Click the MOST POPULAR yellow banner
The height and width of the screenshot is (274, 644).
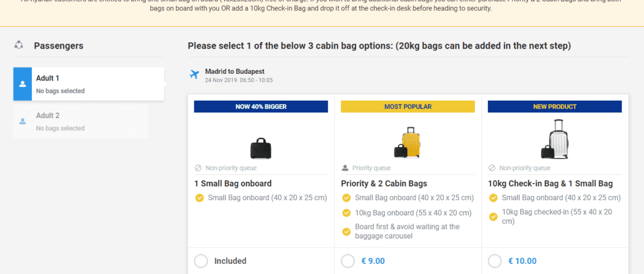click(x=408, y=107)
